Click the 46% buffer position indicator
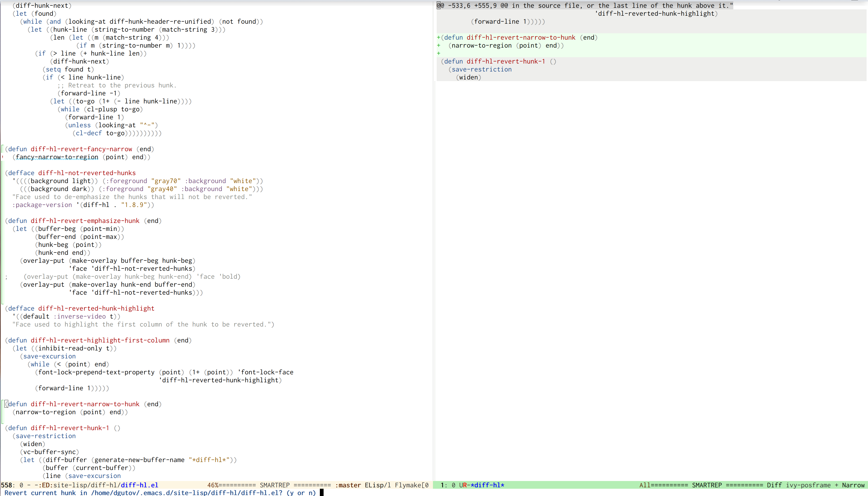This screenshot has height=496, width=868. (213, 485)
